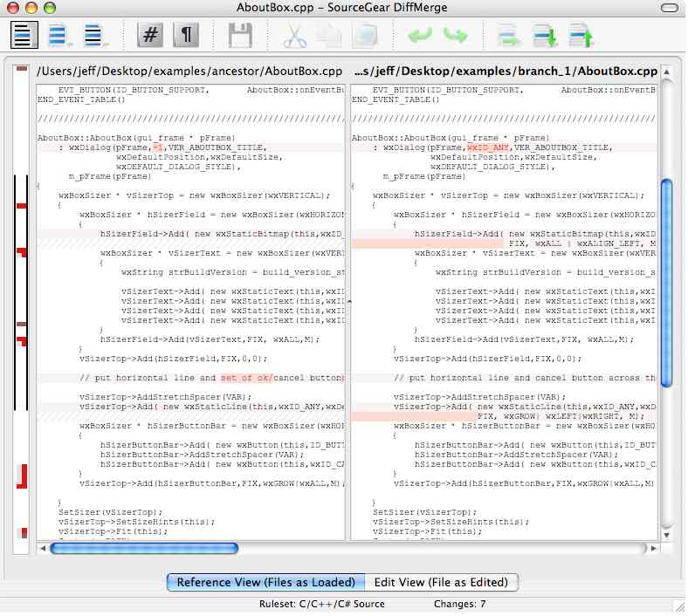Click the paste clipboard icon
This screenshot has width=688, height=616.
tap(365, 36)
